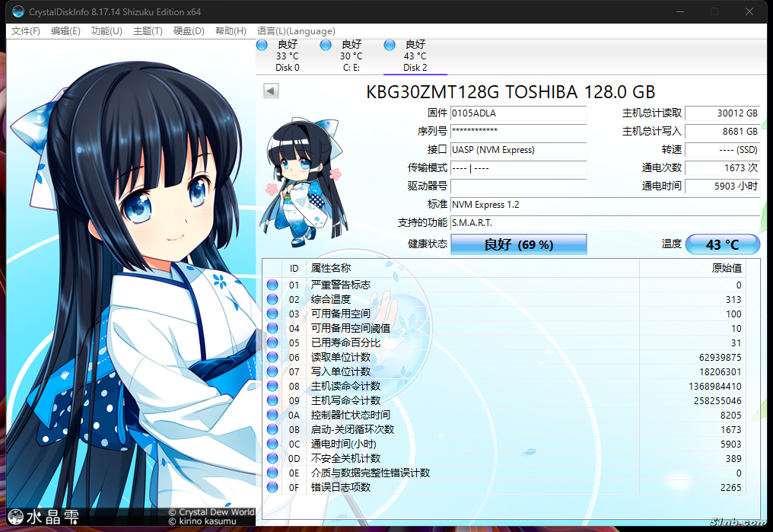
Task: Click the 原始值 column header
Action: click(692, 268)
